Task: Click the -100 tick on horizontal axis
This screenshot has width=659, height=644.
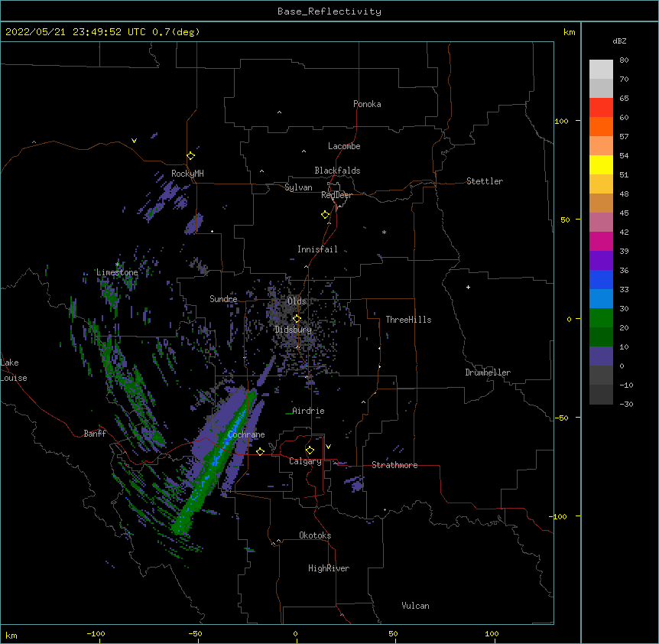Action: 96,633
